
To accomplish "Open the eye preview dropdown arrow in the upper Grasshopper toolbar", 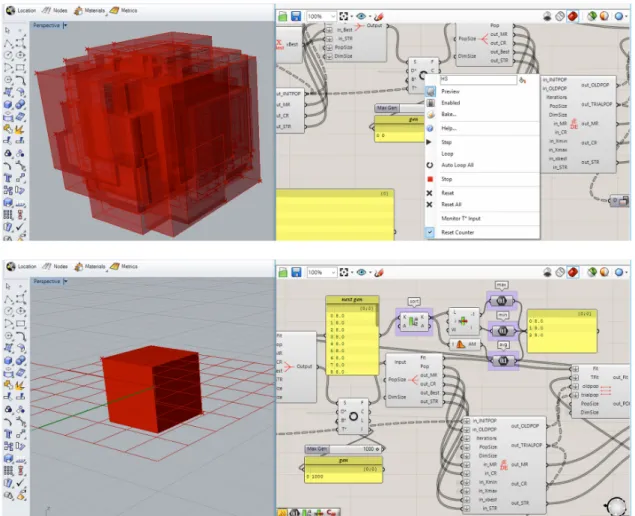I will coord(370,17).
